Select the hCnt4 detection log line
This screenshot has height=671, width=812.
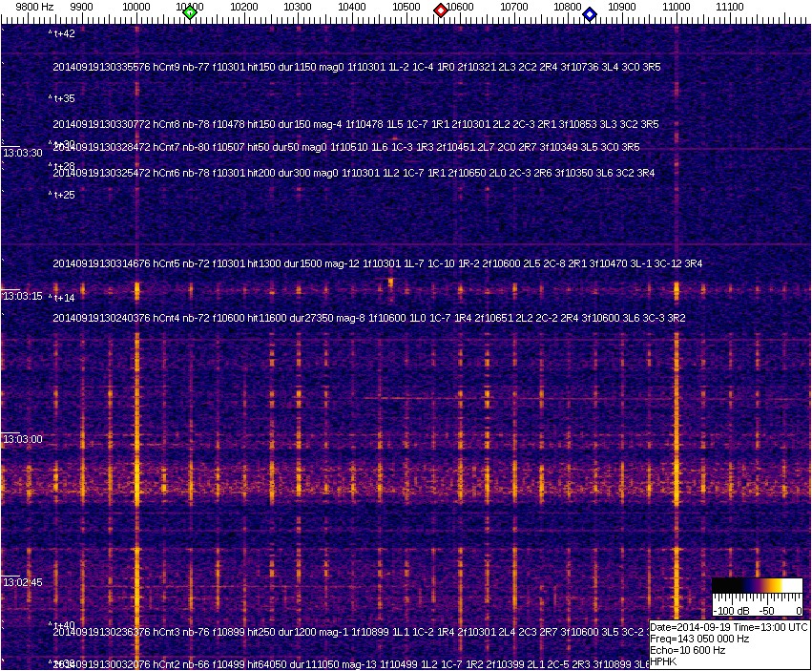[x=368, y=318]
